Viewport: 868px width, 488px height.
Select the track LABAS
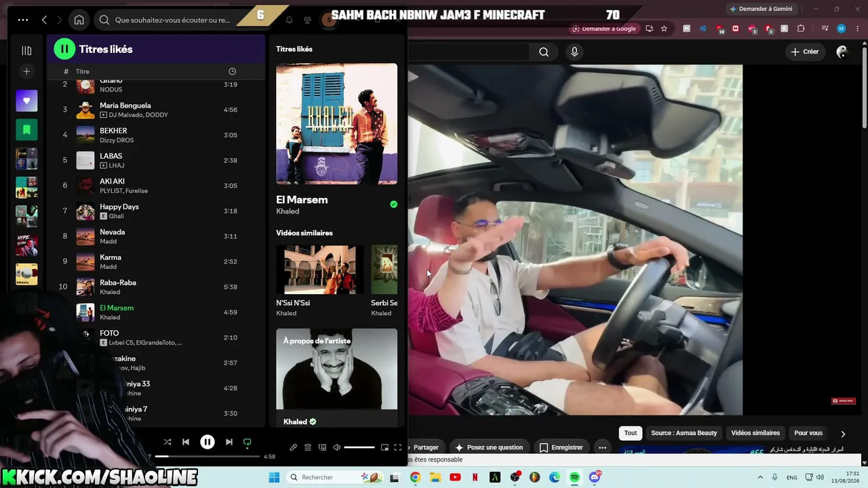156,161
